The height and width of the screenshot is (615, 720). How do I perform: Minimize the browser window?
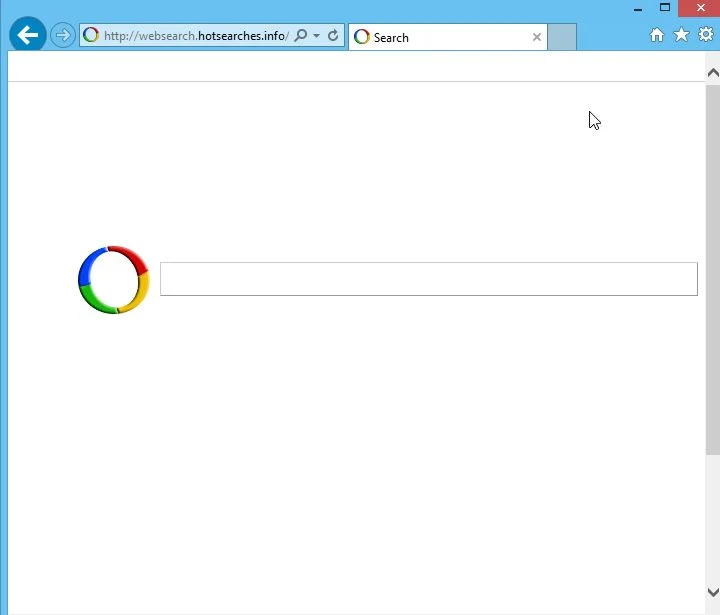(638, 8)
